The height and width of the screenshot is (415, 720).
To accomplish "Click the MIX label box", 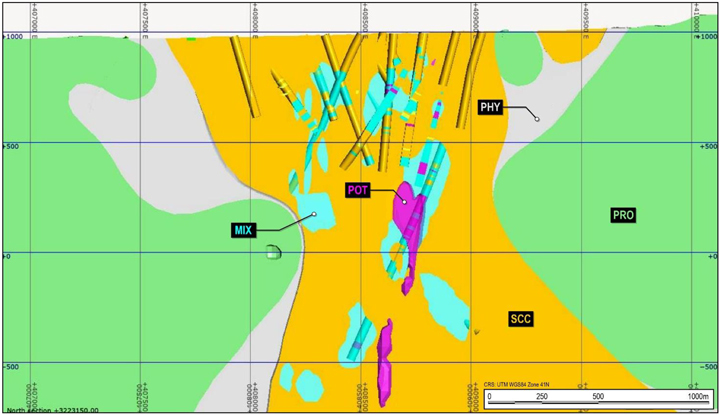I will (x=243, y=230).
